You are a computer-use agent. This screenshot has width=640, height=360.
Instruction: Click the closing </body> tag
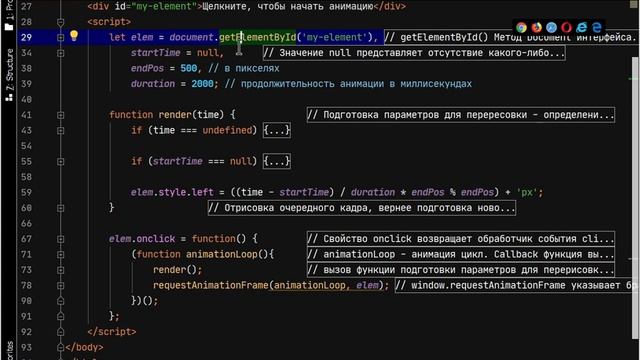tap(84, 347)
